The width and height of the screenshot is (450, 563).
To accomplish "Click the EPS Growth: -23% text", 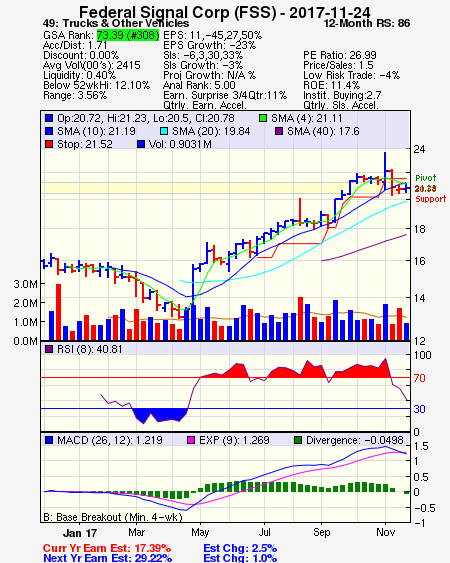I will [209, 45].
